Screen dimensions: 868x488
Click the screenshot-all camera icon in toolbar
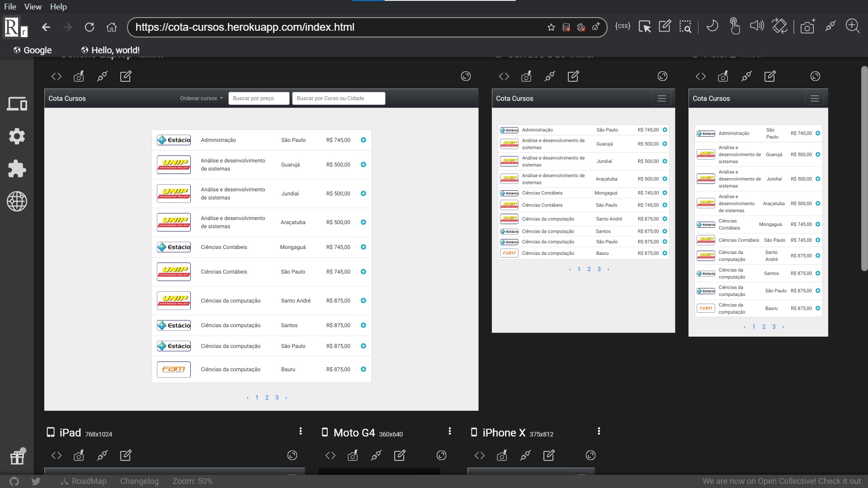pyautogui.click(x=807, y=27)
